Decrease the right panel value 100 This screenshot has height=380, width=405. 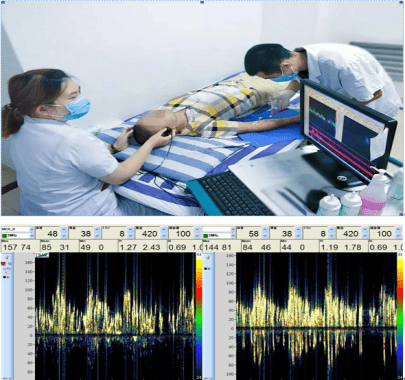(398, 236)
